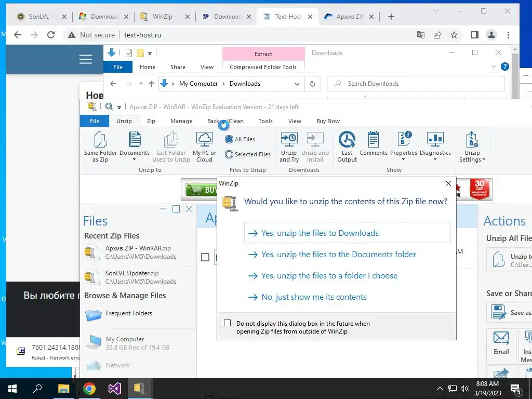Open the Explorer address bar history dropdown

(x=297, y=84)
